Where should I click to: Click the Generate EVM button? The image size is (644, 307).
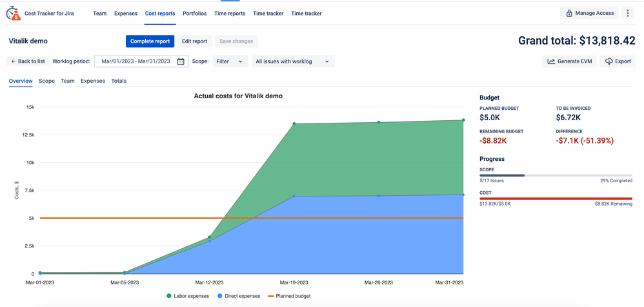569,61
